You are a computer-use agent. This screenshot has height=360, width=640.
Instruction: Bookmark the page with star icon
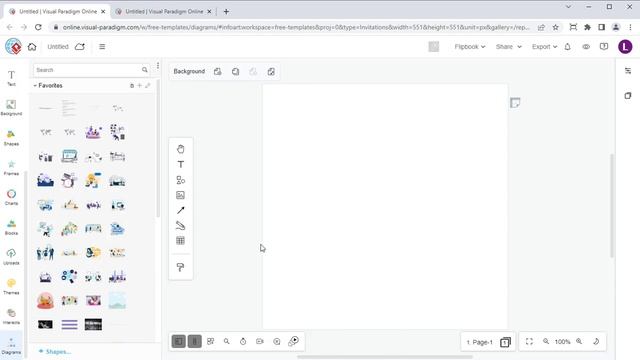click(x=556, y=27)
